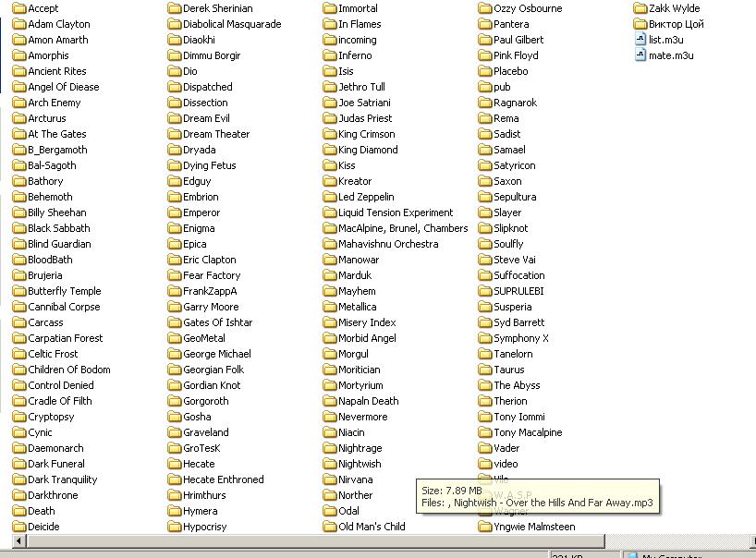Select the Dream Theater folder icon
Screen dimensions: 756x558
click(175, 134)
